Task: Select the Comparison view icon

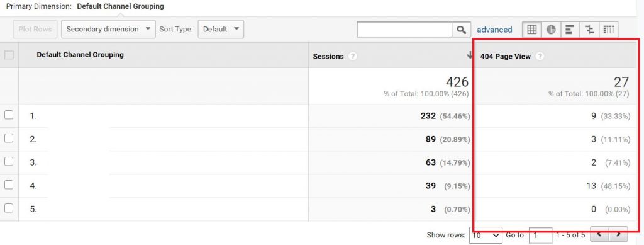Action: [x=589, y=30]
